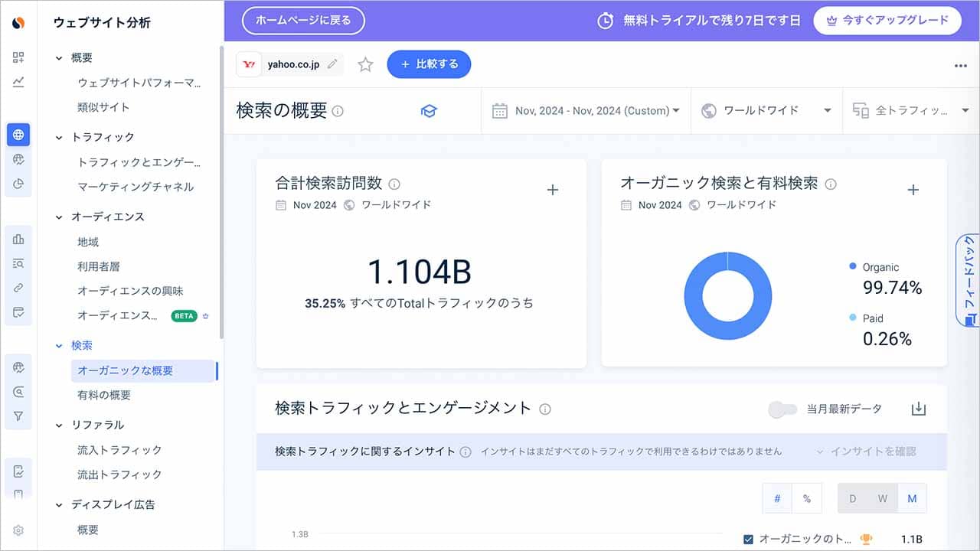980x551 pixels.
Task: Open the 全トラフィック traffic type dropdown
Action: pos(911,111)
